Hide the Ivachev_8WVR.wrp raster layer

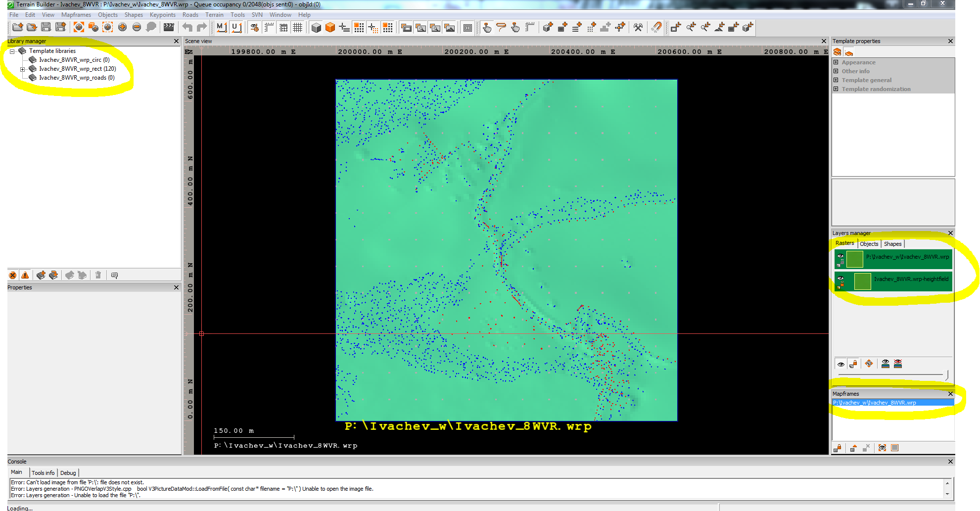[840, 256]
